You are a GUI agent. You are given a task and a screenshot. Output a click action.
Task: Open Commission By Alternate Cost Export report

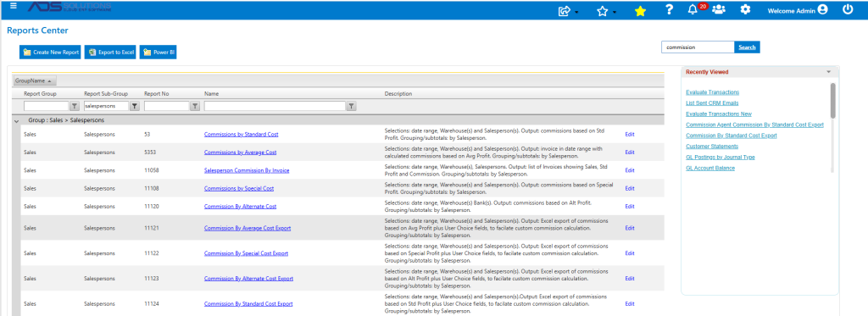pyautogui.click(x=248, y=279)
